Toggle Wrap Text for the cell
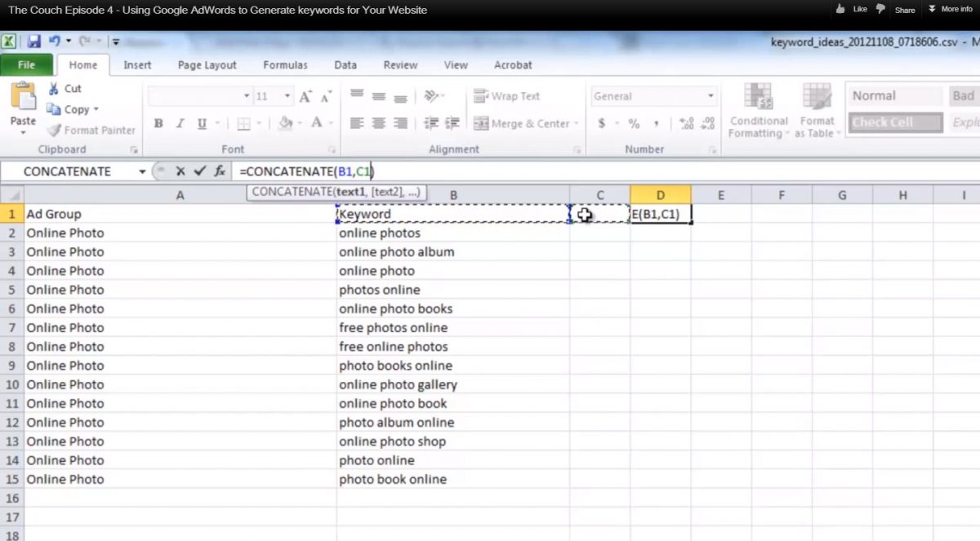980x541 pixels. pos(507,96)
